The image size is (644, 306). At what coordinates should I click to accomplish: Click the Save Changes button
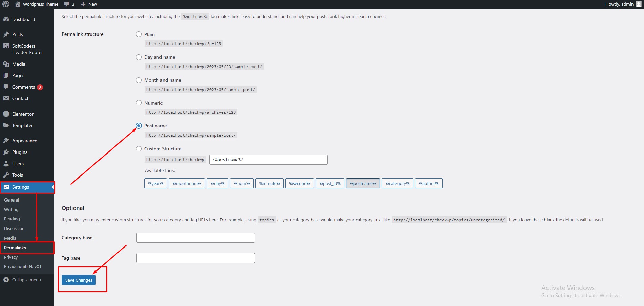click(x=79, y=280)
